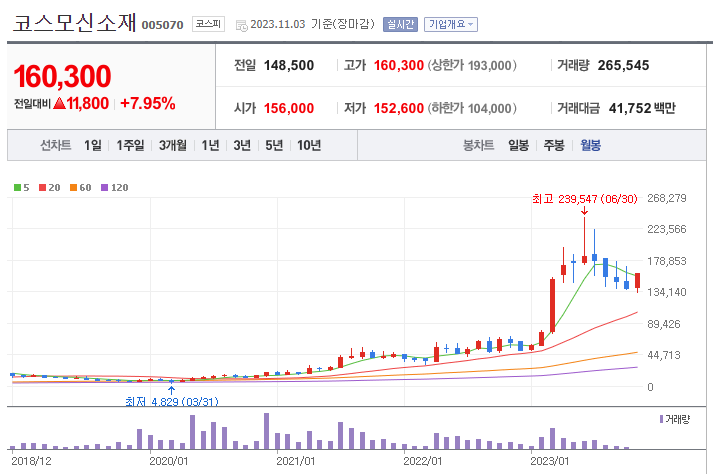Click the 하한가 104,000 text
The height and width of the screenshot is (474, 713).
coord(472,108)
